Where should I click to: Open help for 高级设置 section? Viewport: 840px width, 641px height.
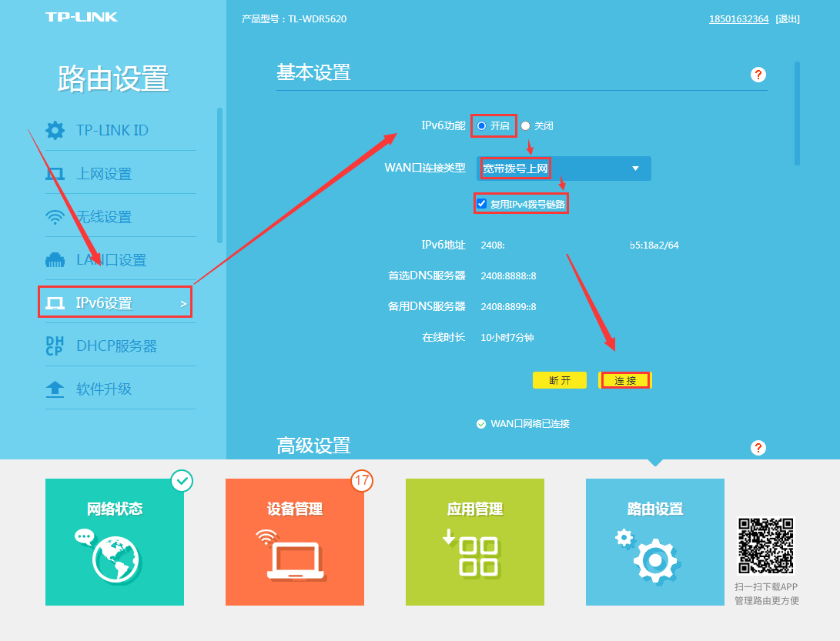[758, 448]
